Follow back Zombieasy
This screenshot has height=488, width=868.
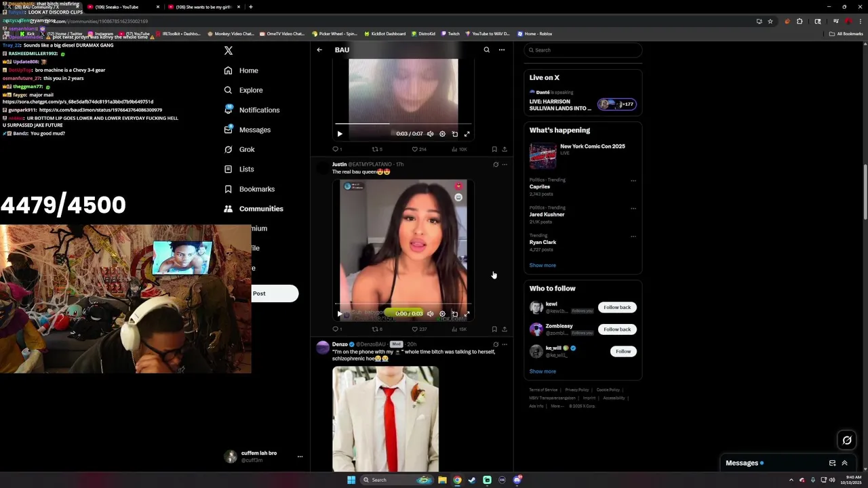coord(617,329)
